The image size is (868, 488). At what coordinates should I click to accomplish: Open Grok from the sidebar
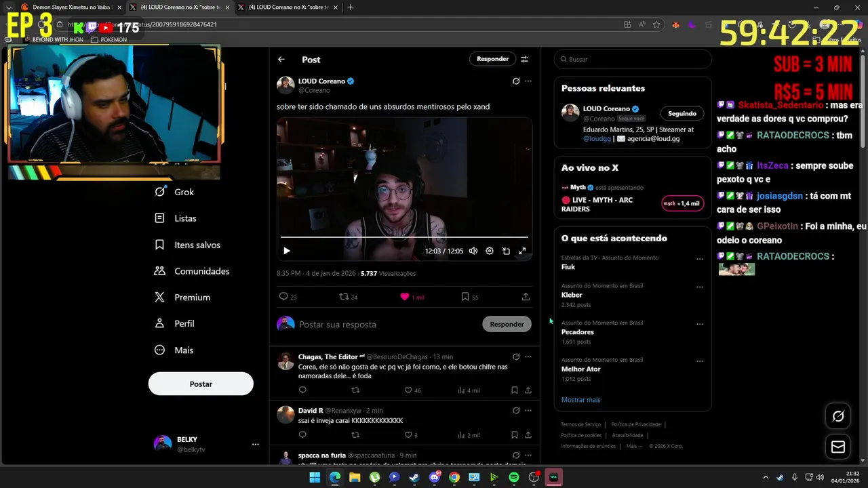click(175, 192)
